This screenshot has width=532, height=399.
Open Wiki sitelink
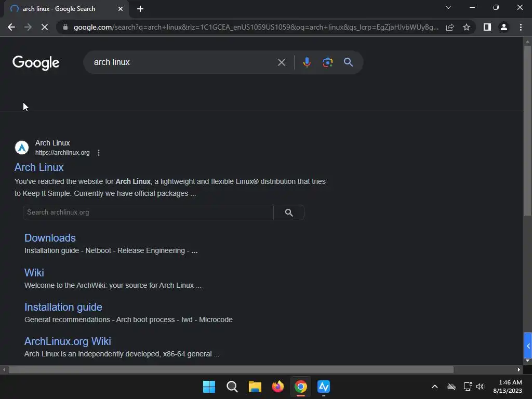point(34,272)
